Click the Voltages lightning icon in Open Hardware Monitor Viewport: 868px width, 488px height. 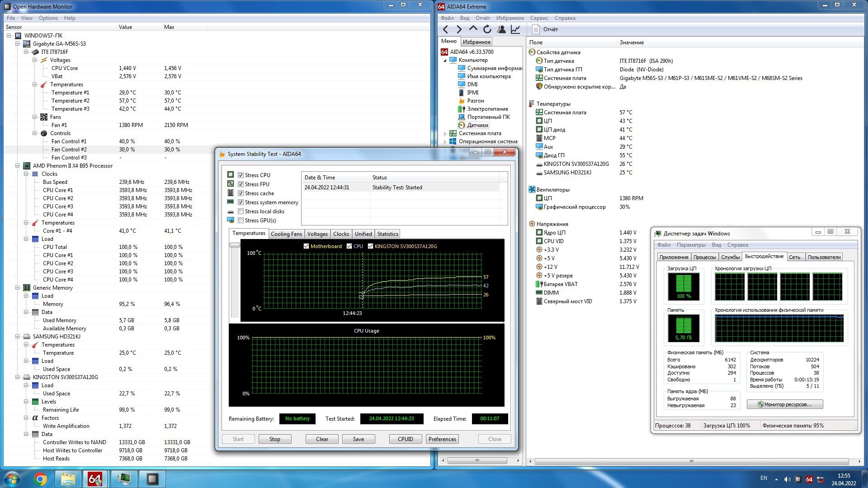[44, 60]
